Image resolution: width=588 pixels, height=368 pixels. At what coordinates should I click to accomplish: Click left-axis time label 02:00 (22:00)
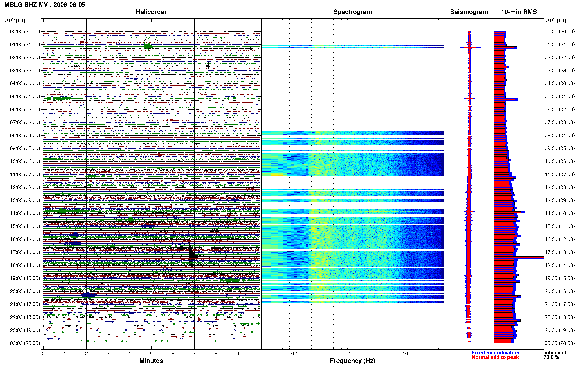click(25, 57)
